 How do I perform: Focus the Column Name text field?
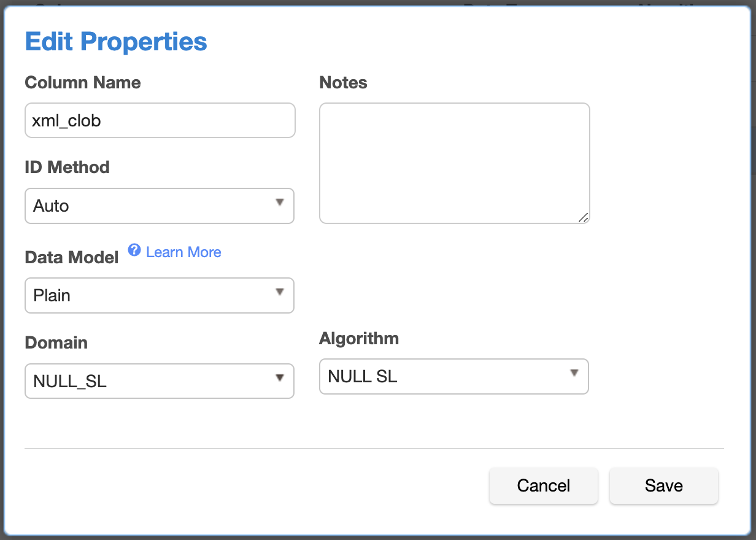tap(160, 120)
